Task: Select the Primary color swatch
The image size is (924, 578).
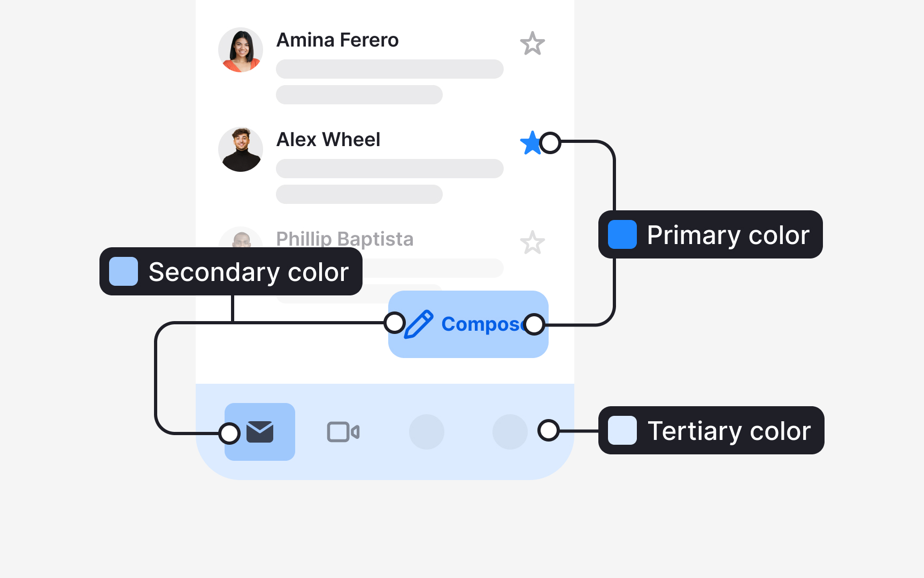Action: (622, 234)
